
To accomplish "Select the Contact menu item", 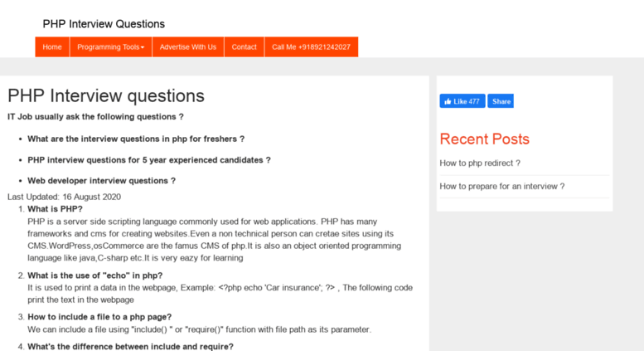I will (244, 46).
